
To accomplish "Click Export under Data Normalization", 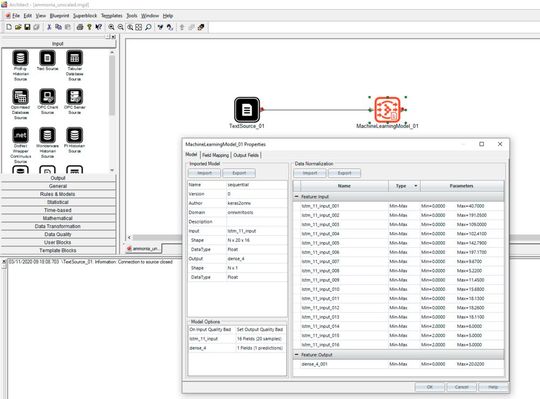I will point(344,173).
